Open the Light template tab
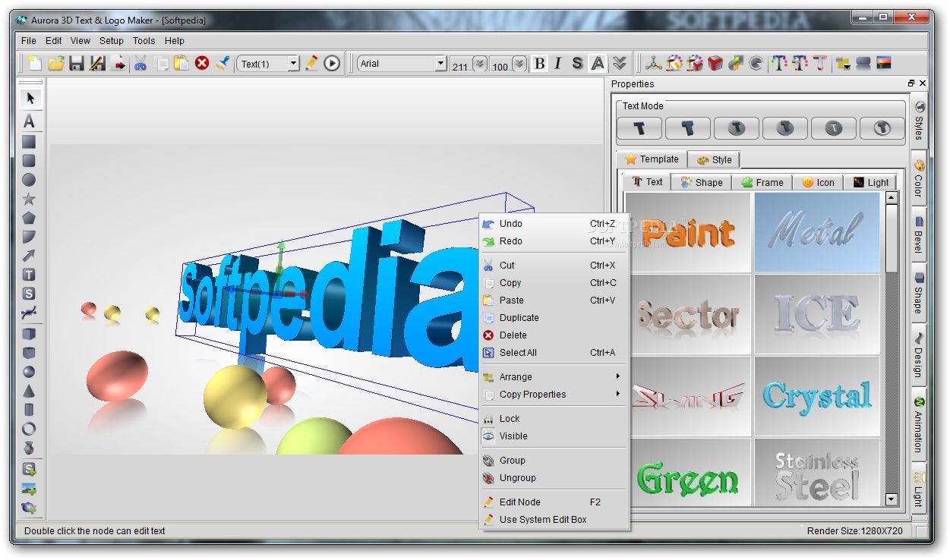 pyautogui.click(x=870, y=182)
